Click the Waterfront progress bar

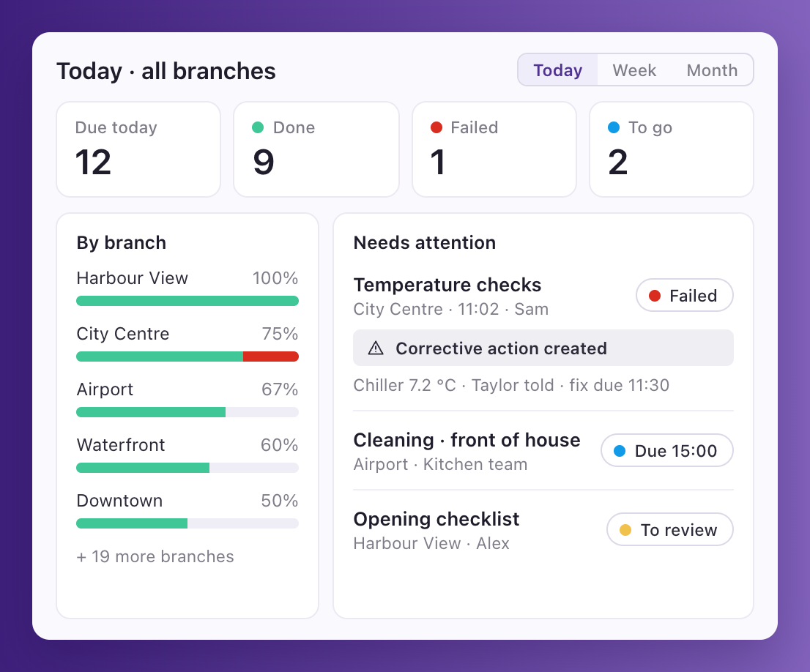coord(187,468)
